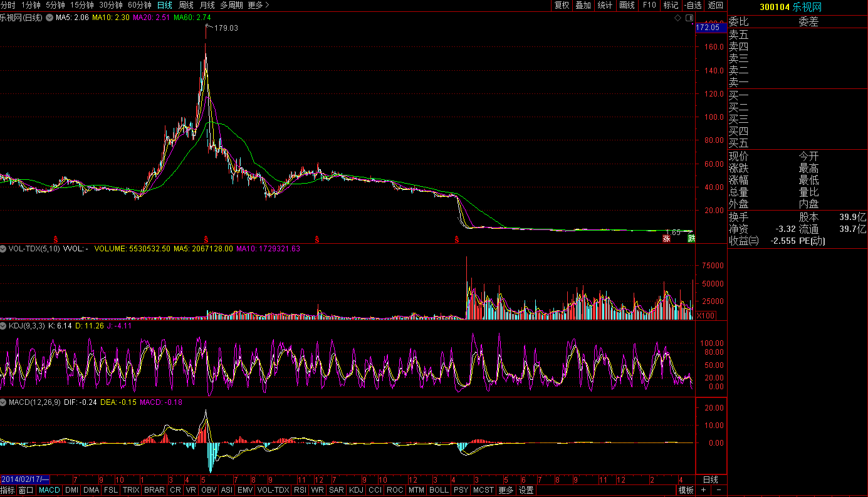868x497 pixels.
Task: Open the 设置 settings in indicator bar
Action: click(526, 490)
